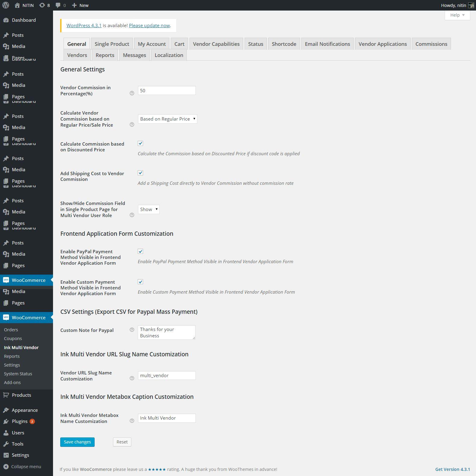The height and width of the screenshot is (476, 476).
Task: Click the Users person icon
Action: point(6,433)
